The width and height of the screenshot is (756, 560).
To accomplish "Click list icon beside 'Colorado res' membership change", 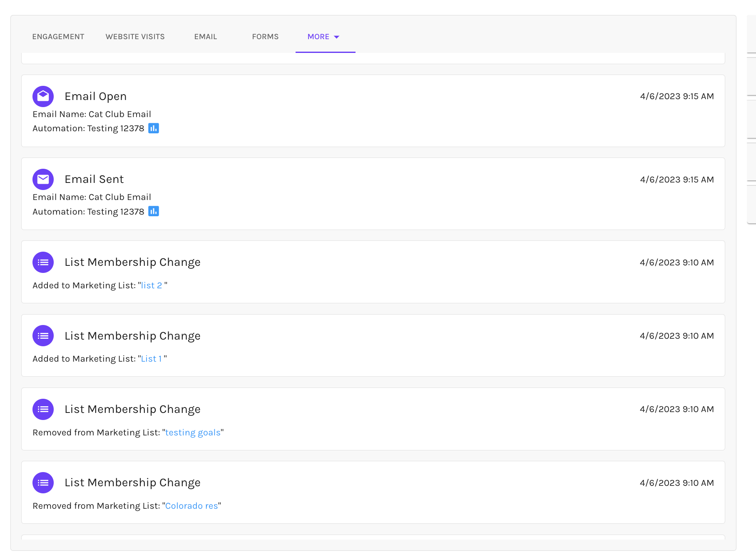I will pyautogui.click(x=43, y=482).
